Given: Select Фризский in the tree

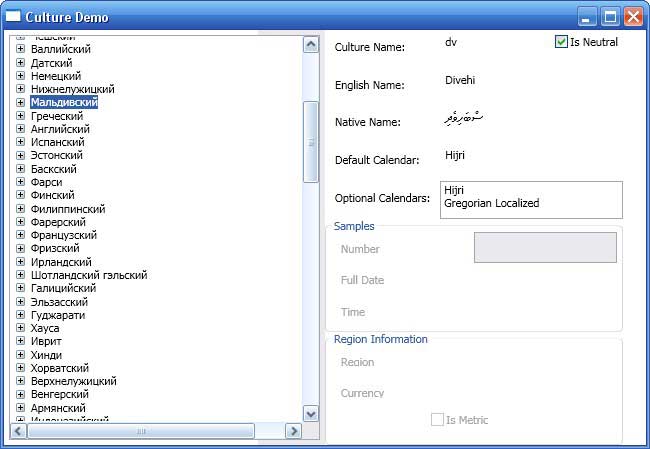Looking at the screenshot, I should point(55,248).
